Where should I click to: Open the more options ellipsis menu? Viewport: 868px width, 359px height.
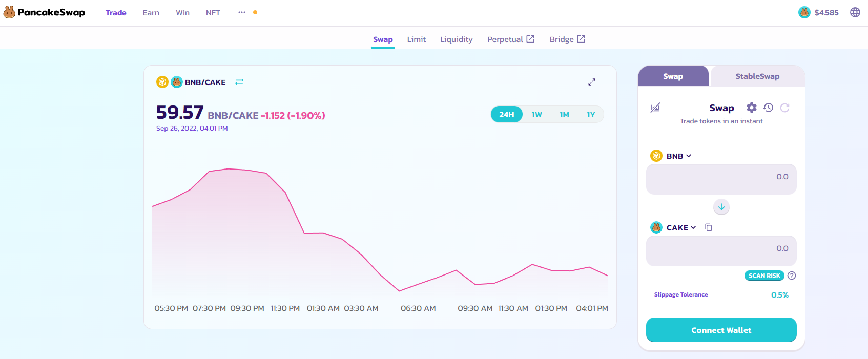[x=242, y=12]
